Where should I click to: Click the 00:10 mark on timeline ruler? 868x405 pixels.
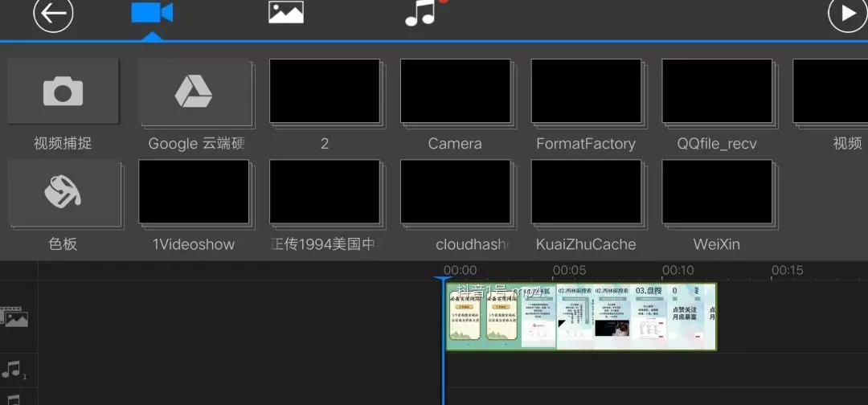(x=678, y=271)
